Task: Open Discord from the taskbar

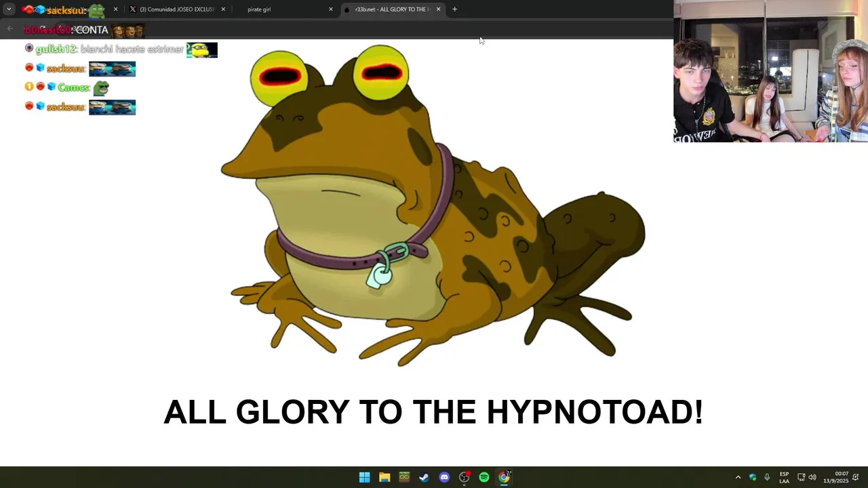Action: pyautogui.click(x=444, y=477)
